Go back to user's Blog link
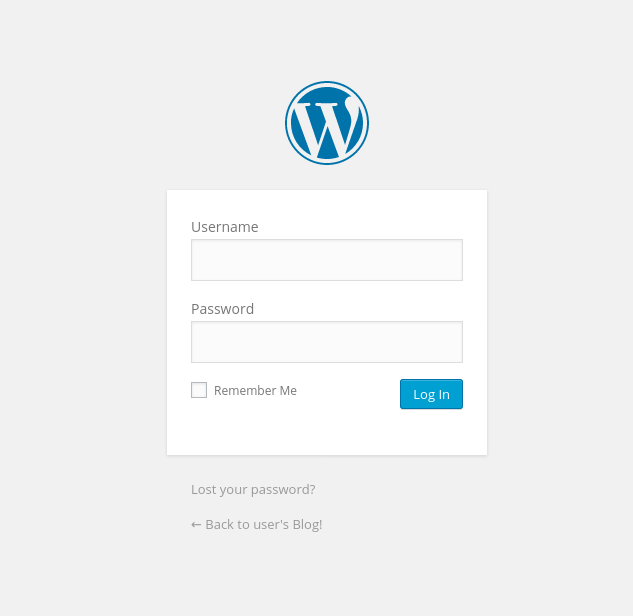633x616 pixels. 256,524
